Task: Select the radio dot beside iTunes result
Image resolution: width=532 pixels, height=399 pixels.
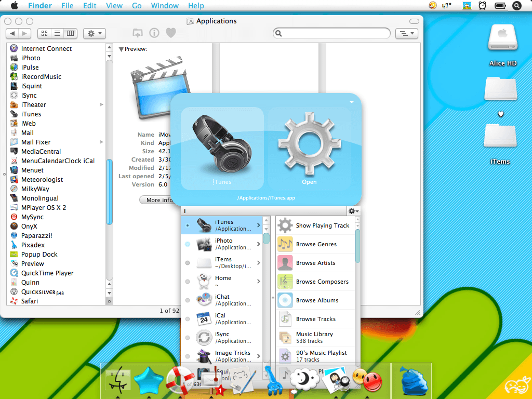Action: 188,225
